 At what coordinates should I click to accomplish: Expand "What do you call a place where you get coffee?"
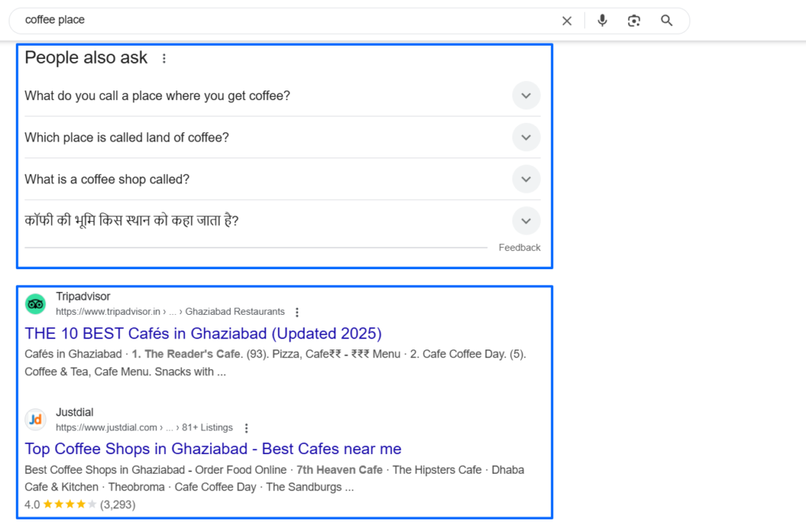283,95
